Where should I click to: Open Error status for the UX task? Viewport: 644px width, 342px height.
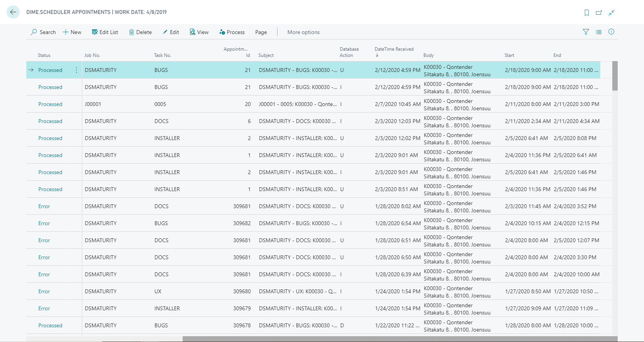click(x=44, y=291)
